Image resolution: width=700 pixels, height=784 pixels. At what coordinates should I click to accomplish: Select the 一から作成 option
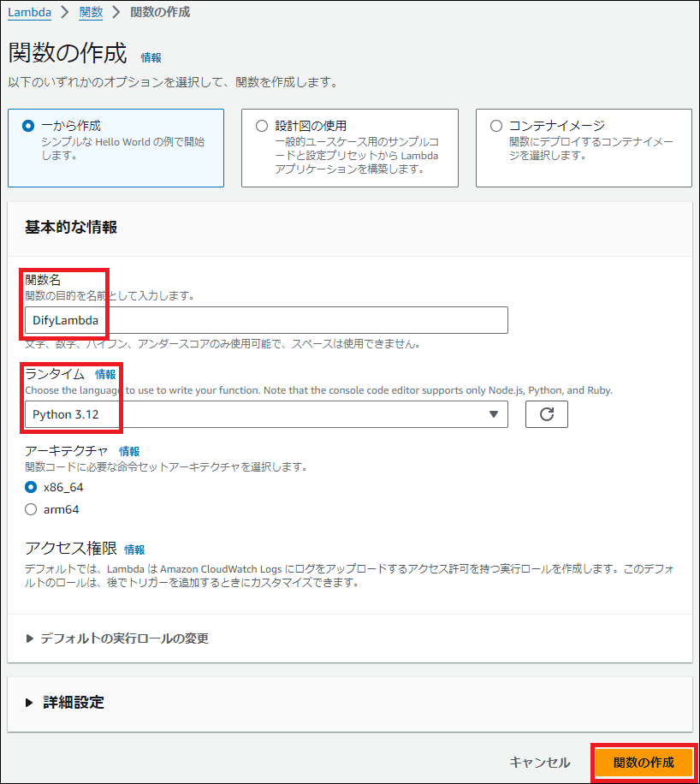pyautogui.click(x=29, y=126)
